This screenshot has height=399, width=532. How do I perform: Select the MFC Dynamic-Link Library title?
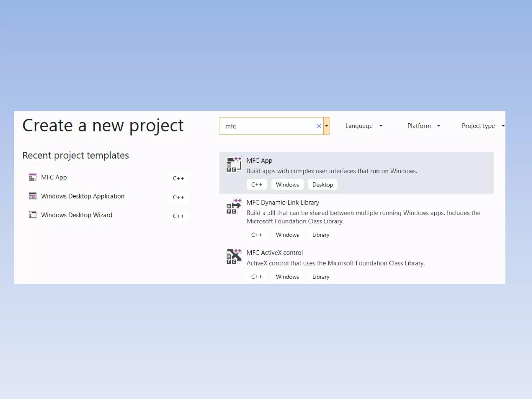pos(283,202)
